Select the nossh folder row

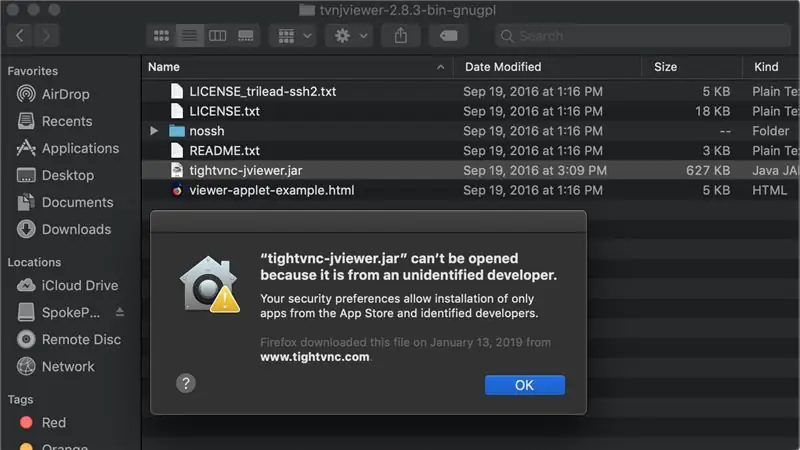coord(470,131)
